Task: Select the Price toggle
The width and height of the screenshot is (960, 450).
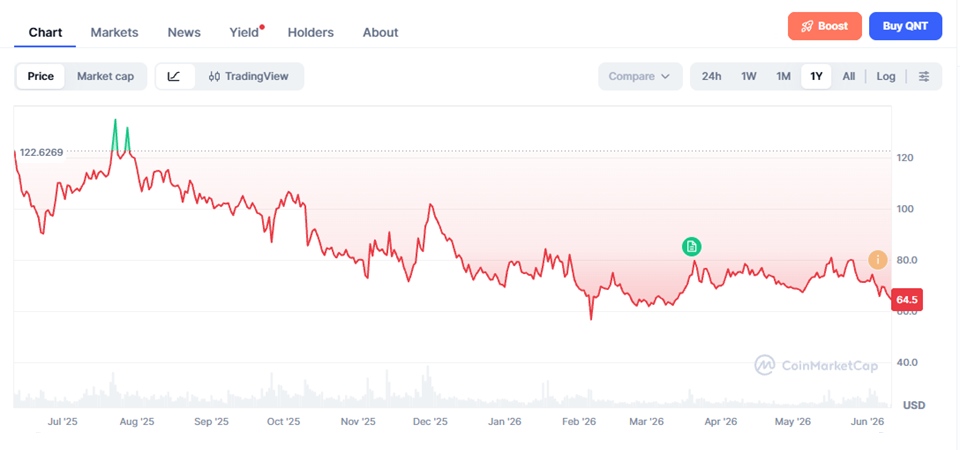Action: 40,77
